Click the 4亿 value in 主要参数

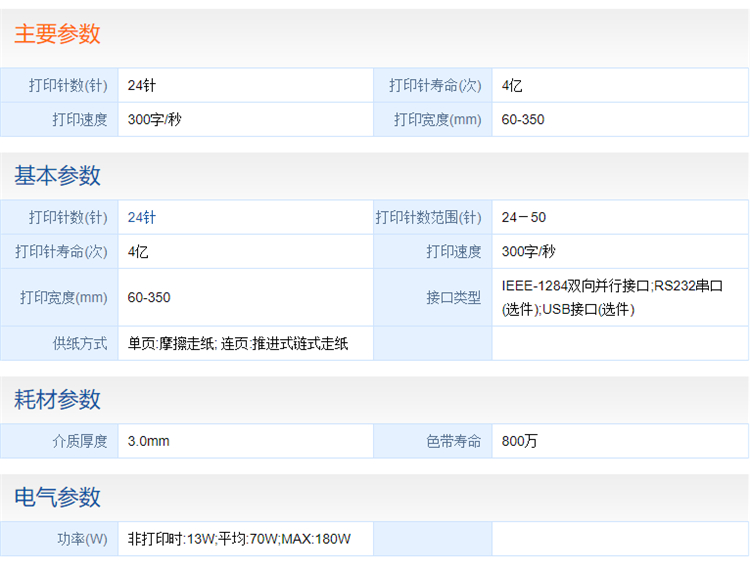pos(512,86)
